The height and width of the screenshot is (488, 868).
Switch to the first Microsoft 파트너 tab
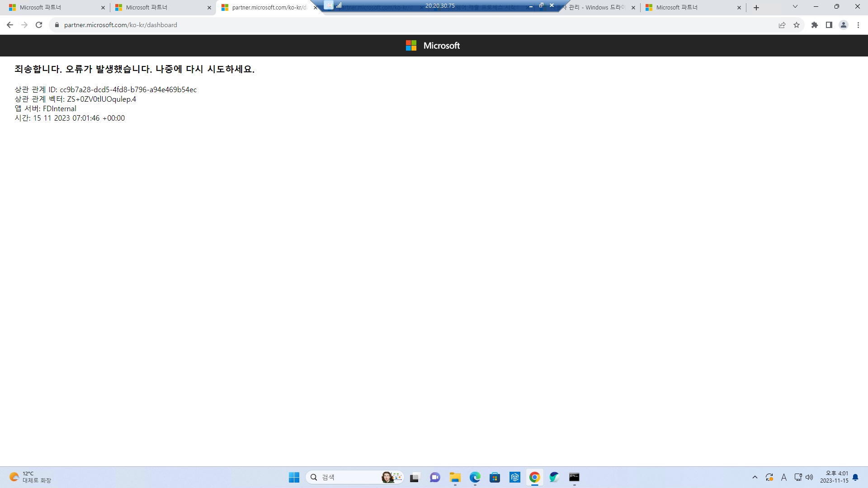click(54, 7)
